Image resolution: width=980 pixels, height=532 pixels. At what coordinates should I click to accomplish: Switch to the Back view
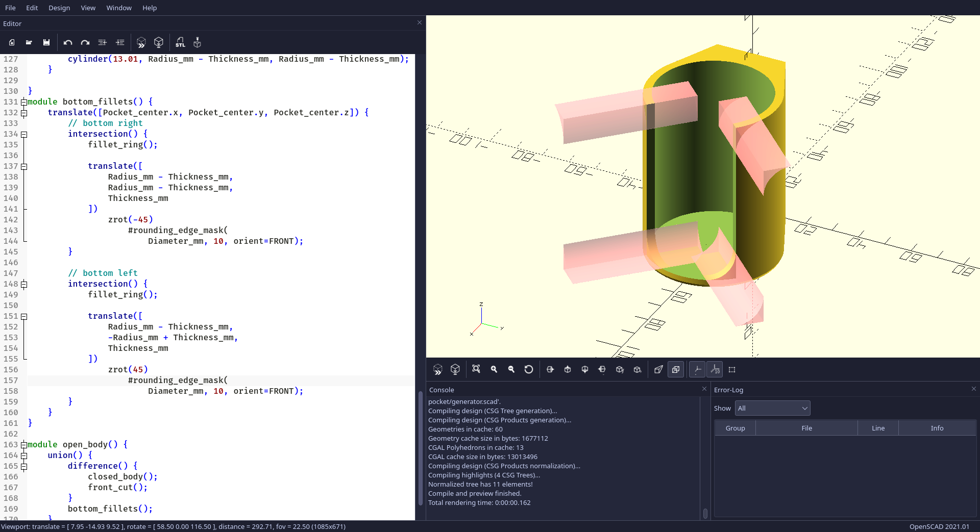click(x=638, y=369)
